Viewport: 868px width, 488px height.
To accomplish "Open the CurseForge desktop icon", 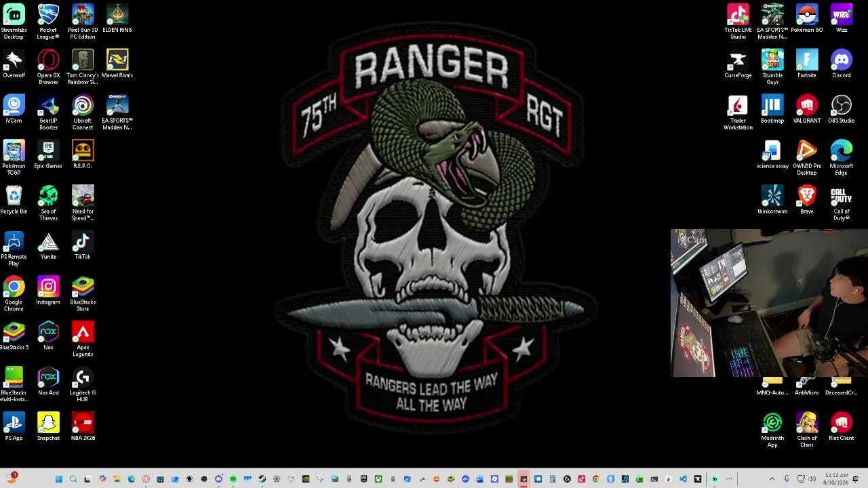I will pos(738,64).
